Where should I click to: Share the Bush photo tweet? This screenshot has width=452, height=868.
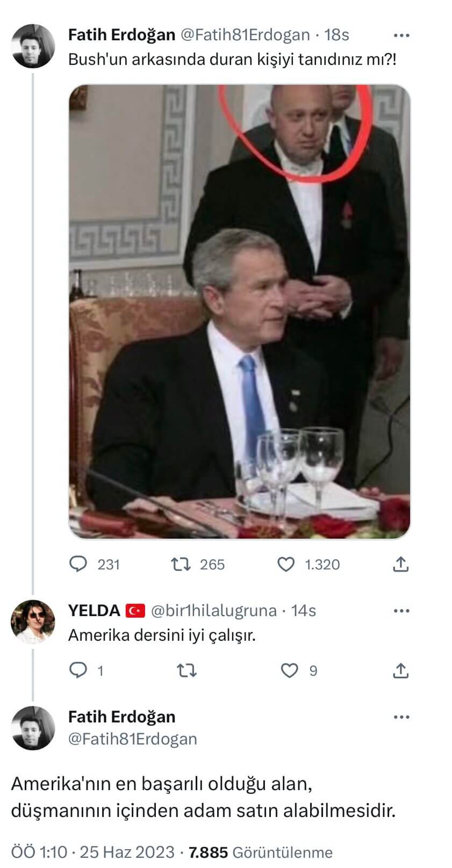point(401,565)
